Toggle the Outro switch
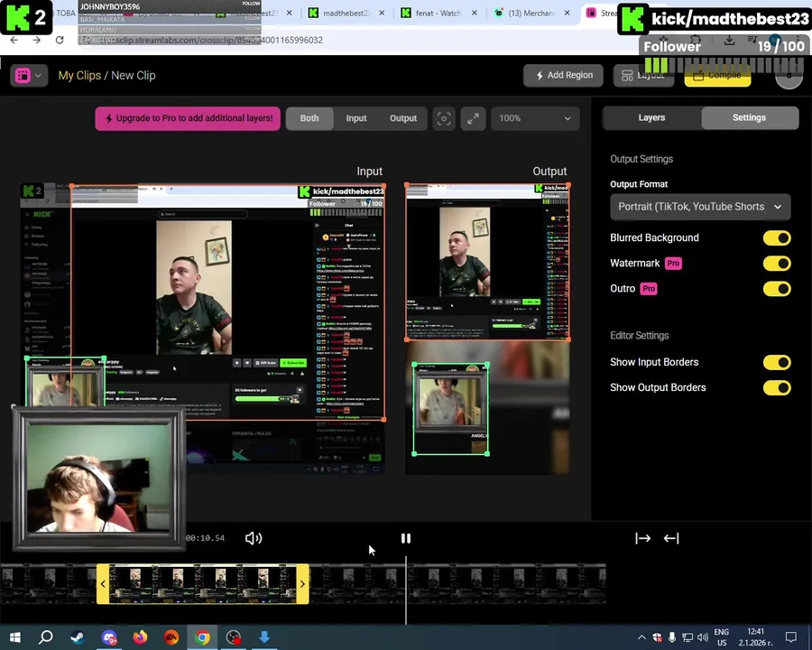This screenshot has width=812, height=650. [777, 289]
